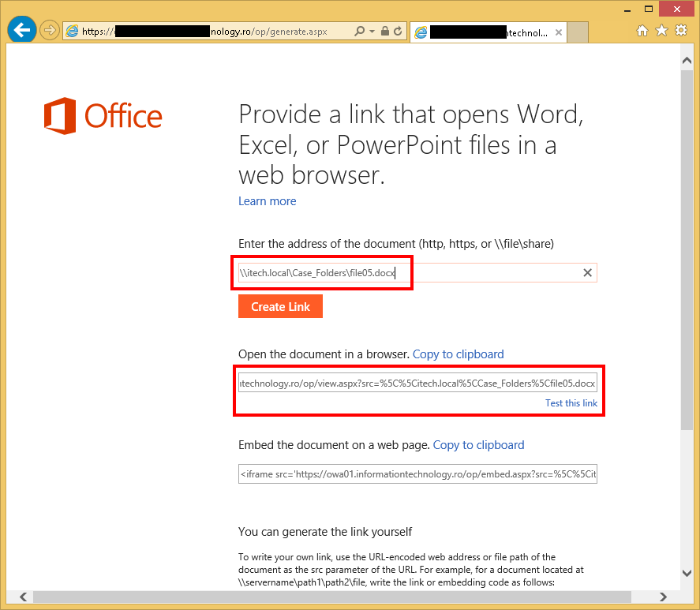Click the vertical scrollbar down arrow
700x610 pixels.
pyautogui.click(x=687, y=573)
